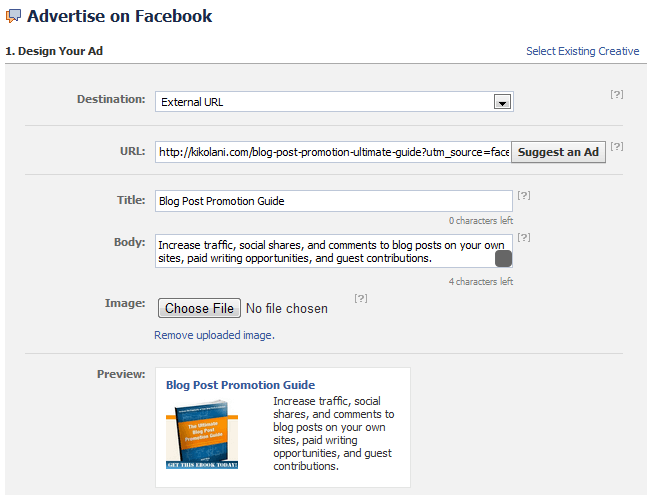Click Remove uploaded image link
This screenshot has width=652, height=500.
coord(214,335)
